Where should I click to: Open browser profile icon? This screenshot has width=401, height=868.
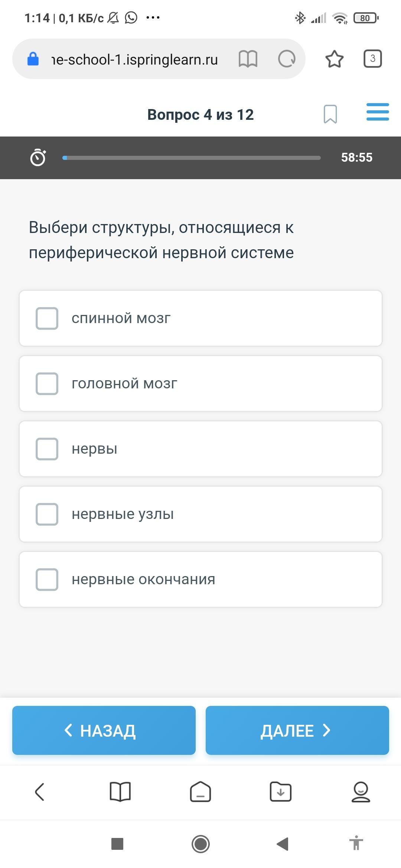click(361, 792)
